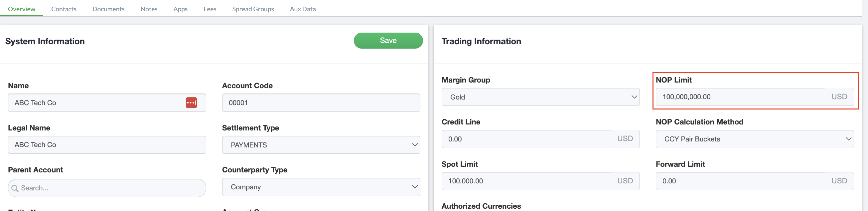The height and width of the screenshot is (211, 868).
Task: Click the Legal Name text field
Action: pos(107,145)
